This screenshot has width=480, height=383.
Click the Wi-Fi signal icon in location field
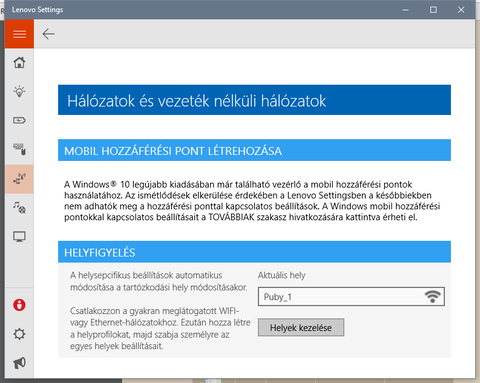coord(433,296)
